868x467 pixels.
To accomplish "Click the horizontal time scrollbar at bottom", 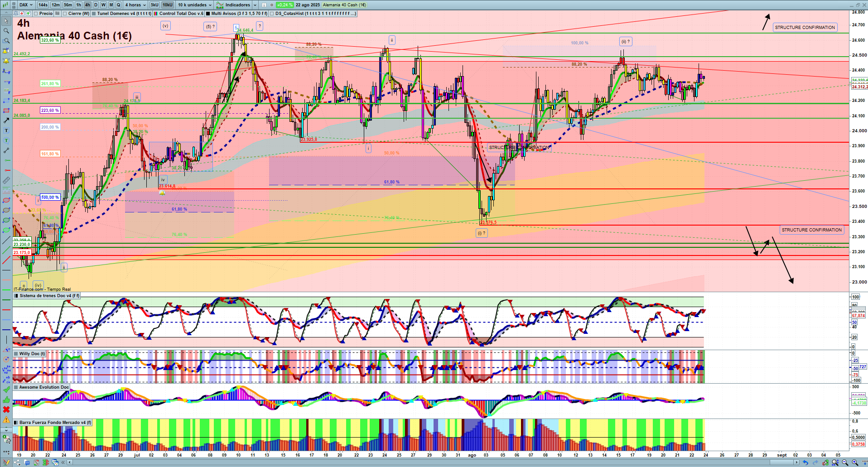I will click(433, 462).
